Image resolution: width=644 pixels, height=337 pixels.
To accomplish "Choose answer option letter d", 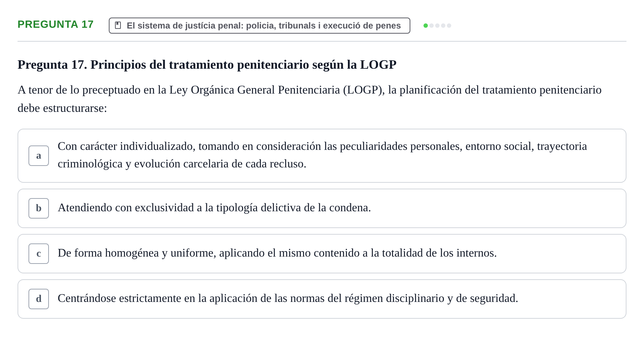I will click(39, 299).
